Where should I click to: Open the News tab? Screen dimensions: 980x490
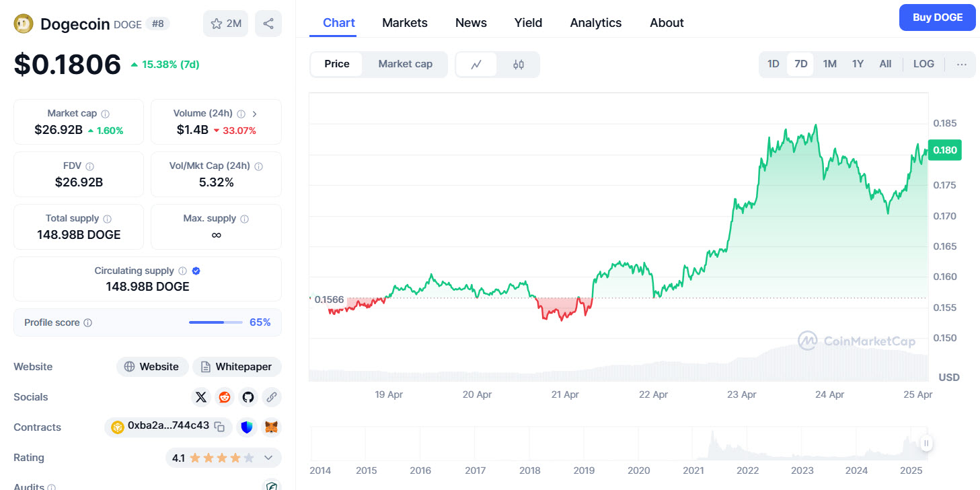pyautogui.click(x=470, y=22)
